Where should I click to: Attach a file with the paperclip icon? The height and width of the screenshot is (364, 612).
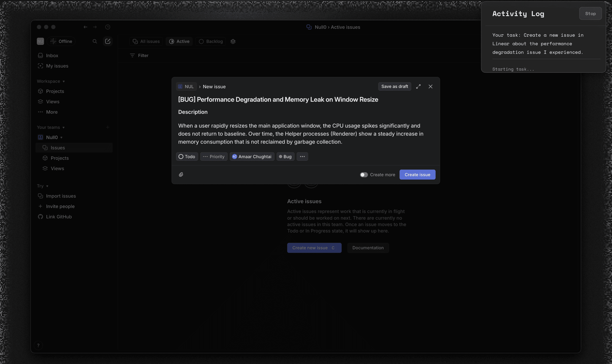(x=181, y=174)
